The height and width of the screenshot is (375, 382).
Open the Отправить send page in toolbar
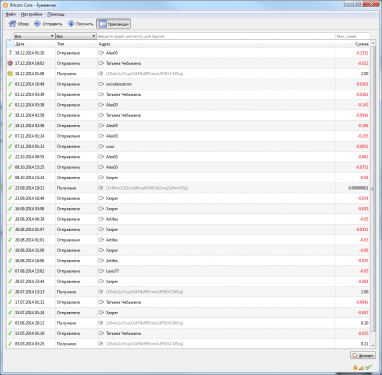point(48,24)
